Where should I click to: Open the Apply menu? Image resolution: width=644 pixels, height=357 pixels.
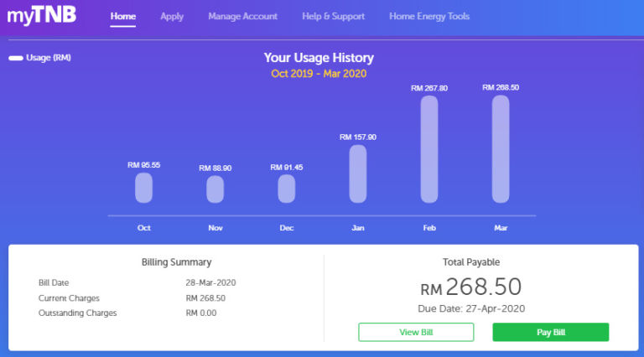click(172, 17)
